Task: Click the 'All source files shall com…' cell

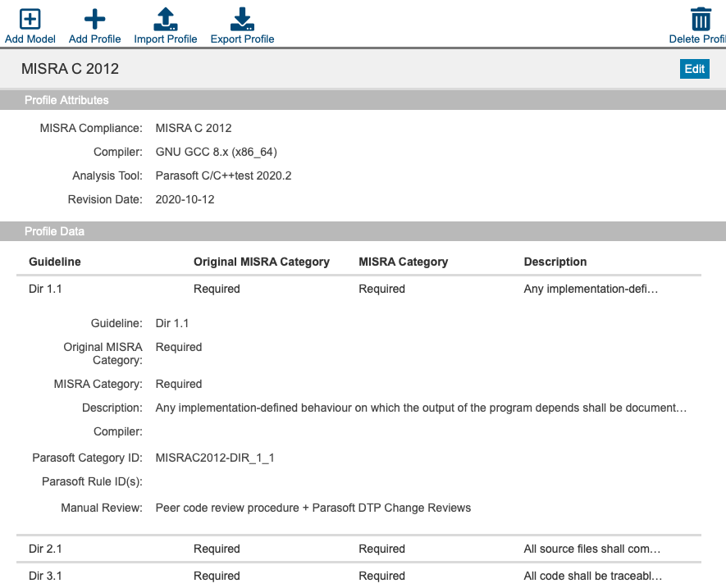Action: coord(592,549)
